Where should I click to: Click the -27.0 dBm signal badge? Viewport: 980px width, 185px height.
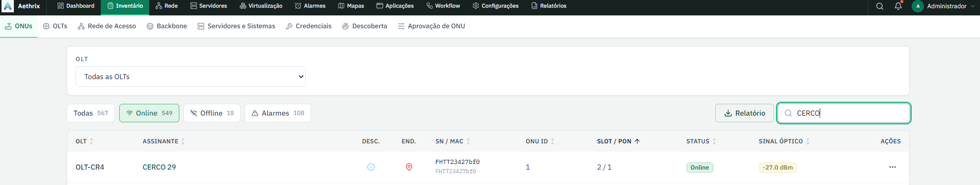pyautogui.click(x=778, y=168)
